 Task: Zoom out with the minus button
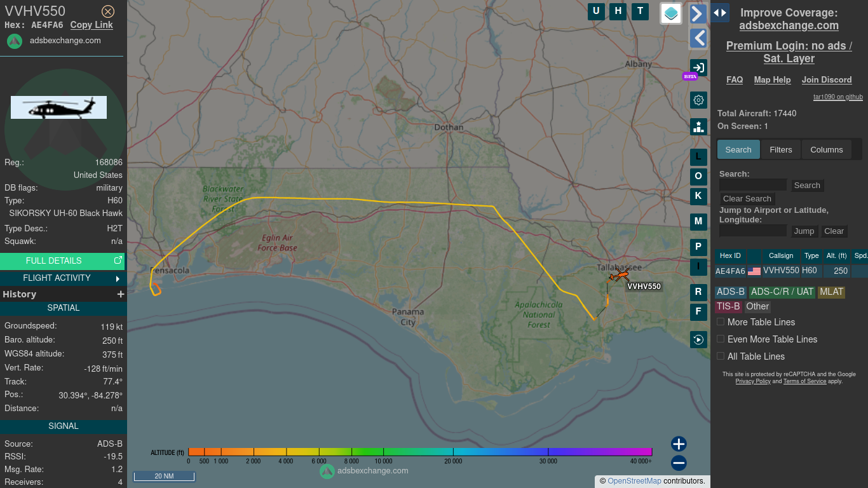pos(679,463)
